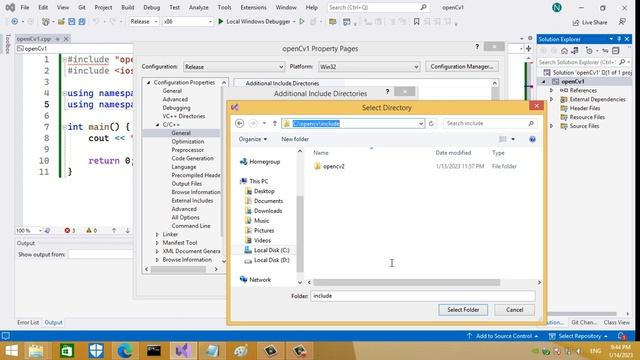Select Downloads in navigation pane

[x=264, y=211]
